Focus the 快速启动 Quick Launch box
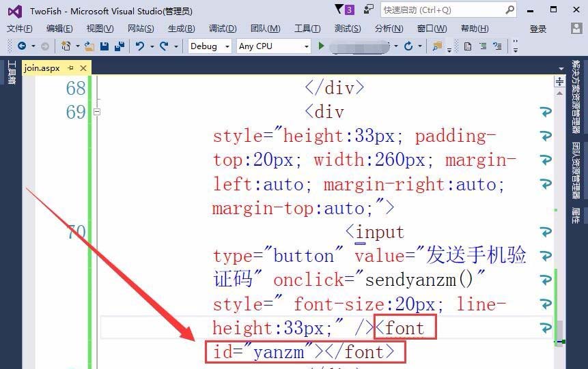 pos(449,10)
